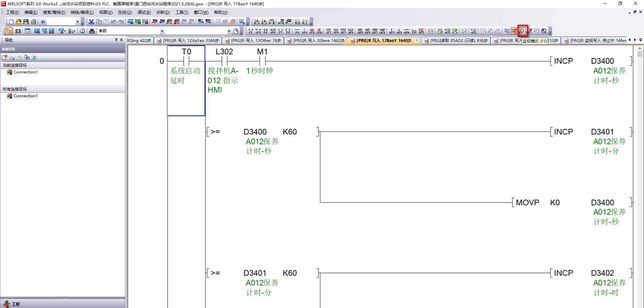The height and width of the screenshot is (308, 644).
Task: Click the Save project icon
Action: click(26, 22)
